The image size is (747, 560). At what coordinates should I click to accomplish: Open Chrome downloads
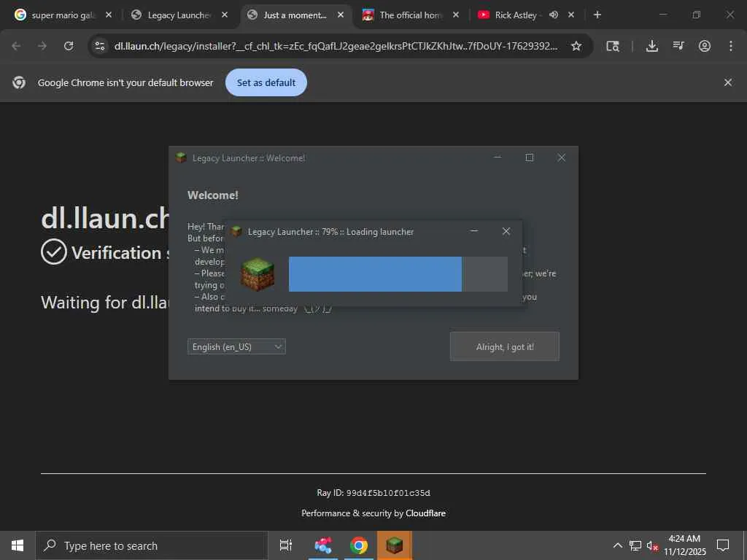pyautogui.click(x=651, y=46)
